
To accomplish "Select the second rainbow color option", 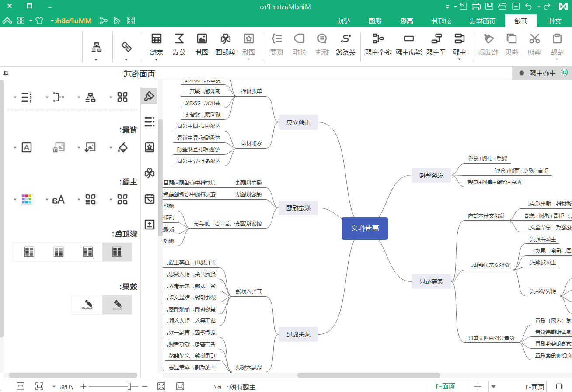I will [88, 251].
